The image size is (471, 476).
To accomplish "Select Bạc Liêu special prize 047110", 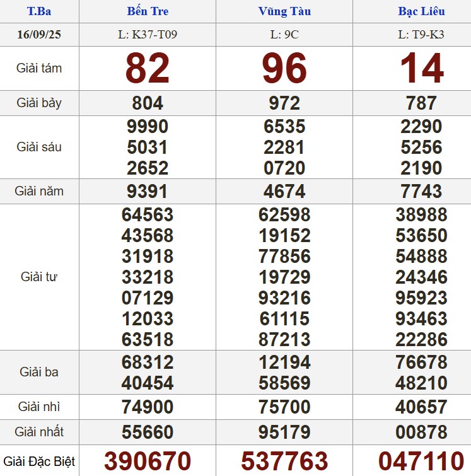I will pos(421,461).
